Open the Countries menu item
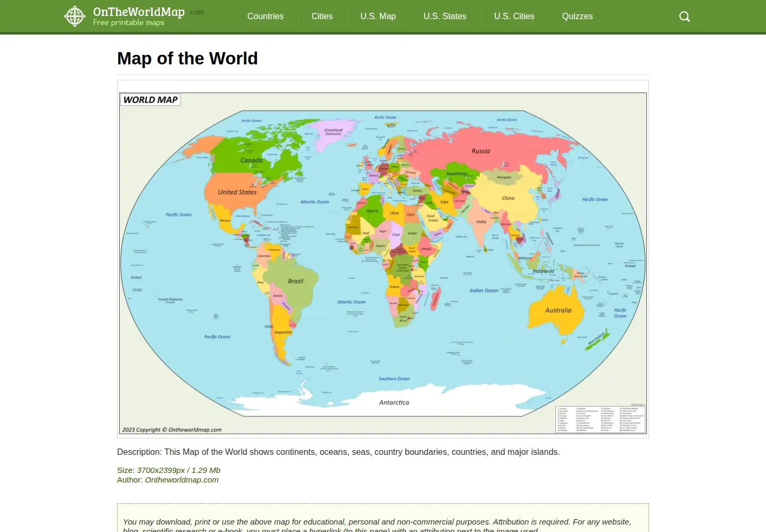The height and width of the screenshot is (532, 766). pos(265,16)
